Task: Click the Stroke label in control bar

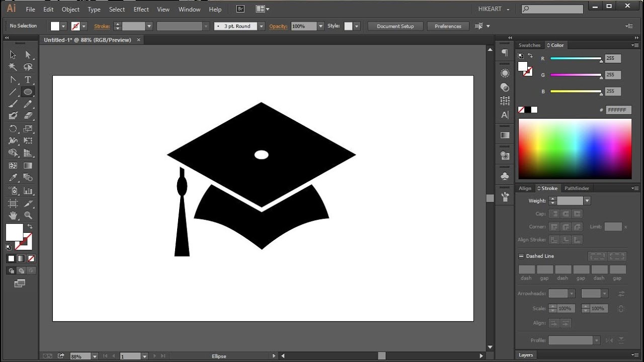Action: coord(102,26)
